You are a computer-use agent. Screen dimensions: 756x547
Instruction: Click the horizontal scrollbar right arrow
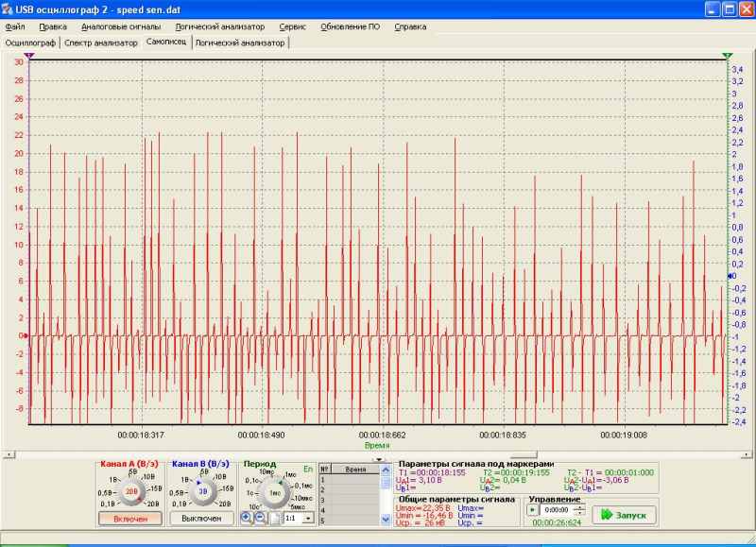(x=746, y=454)
